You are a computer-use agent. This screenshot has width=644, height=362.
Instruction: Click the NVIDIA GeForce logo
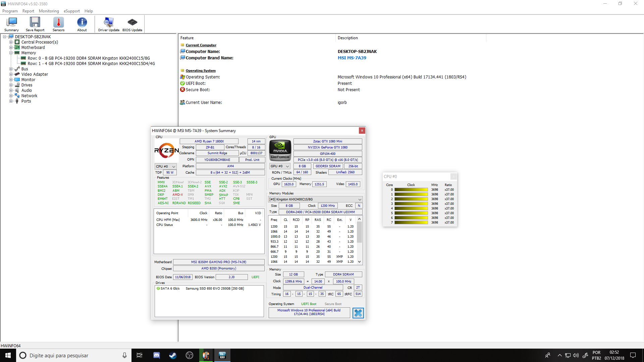[280, 150]
